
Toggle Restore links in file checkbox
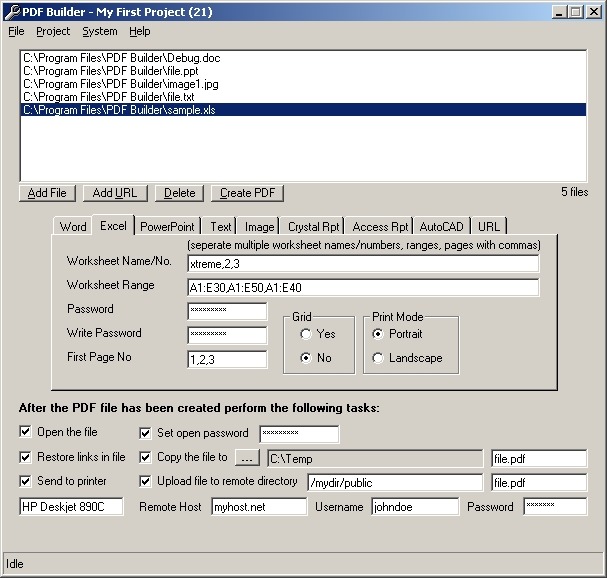click(x=25, y=457)
